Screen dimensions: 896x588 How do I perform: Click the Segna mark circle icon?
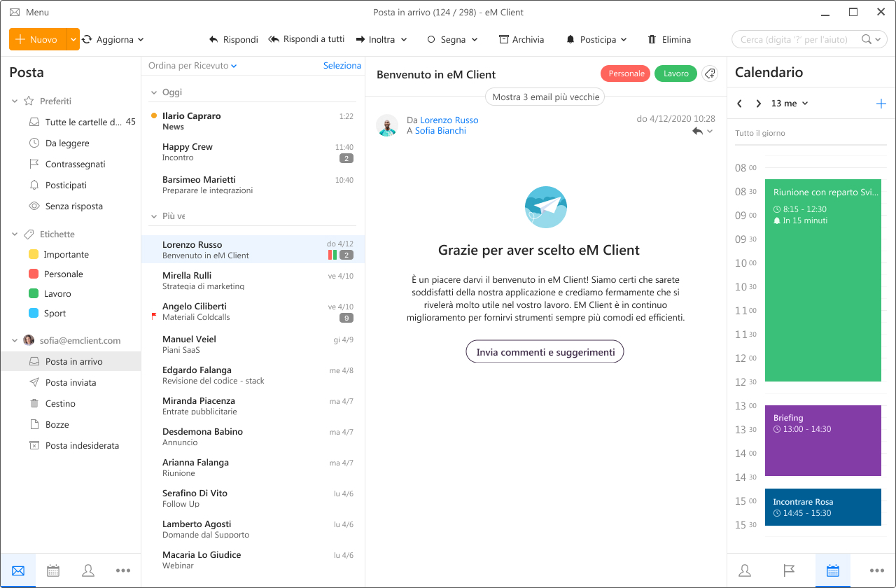point(431,40)
